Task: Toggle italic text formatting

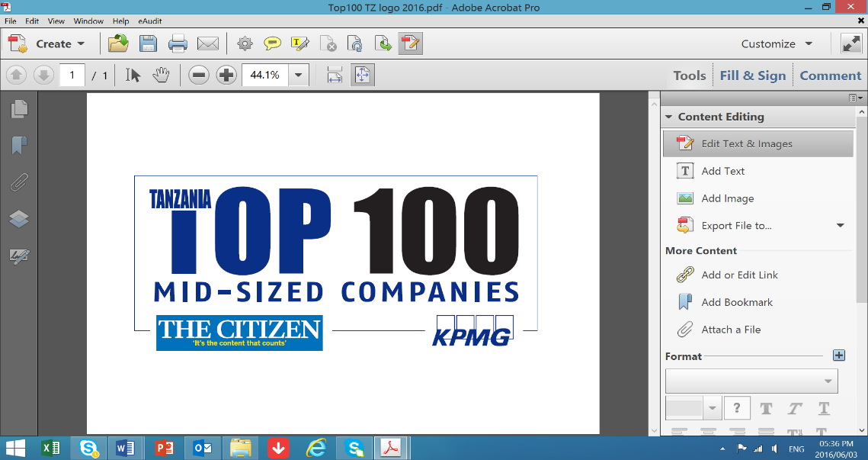Action: (x=795, y=408)
